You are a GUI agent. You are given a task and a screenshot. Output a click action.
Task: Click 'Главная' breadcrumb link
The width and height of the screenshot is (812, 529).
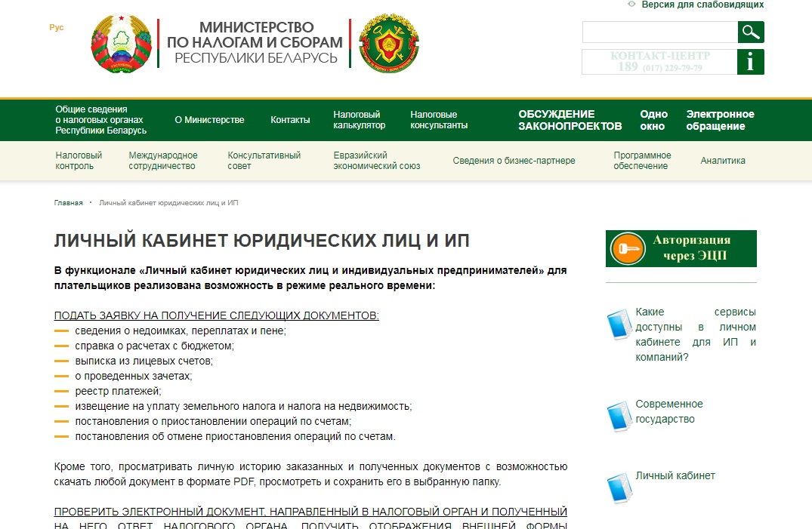68,203
